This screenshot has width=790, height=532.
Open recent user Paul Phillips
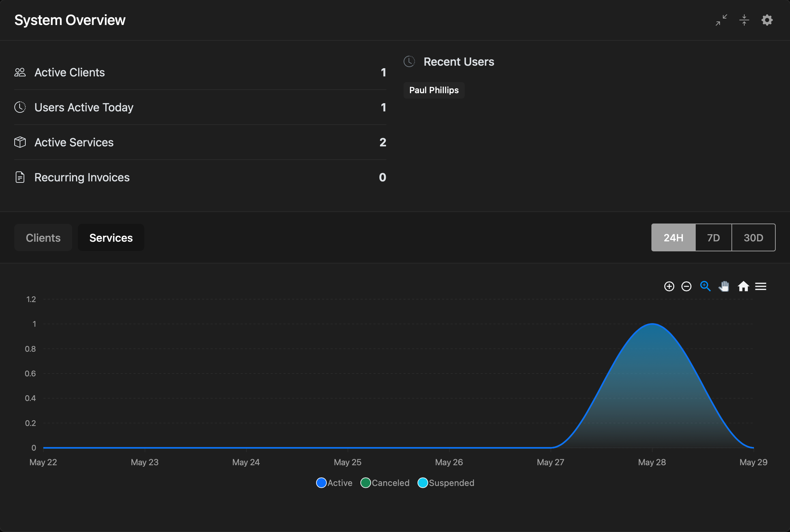pos(434,90)
